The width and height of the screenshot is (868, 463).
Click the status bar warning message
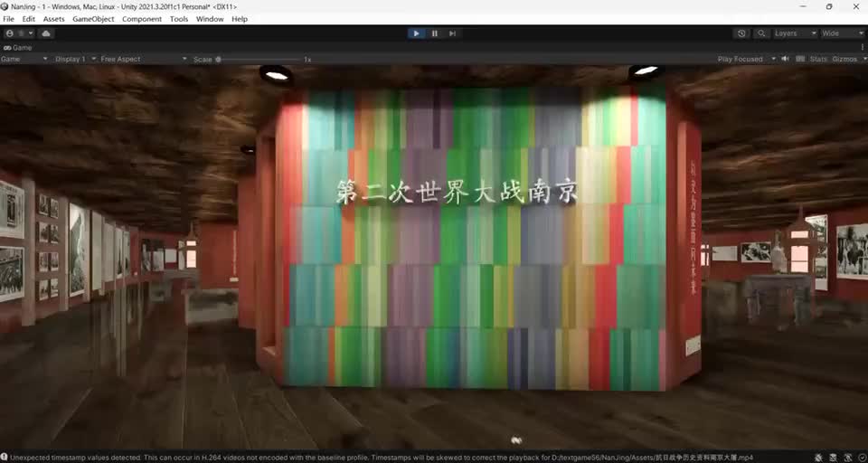[382, 458]
